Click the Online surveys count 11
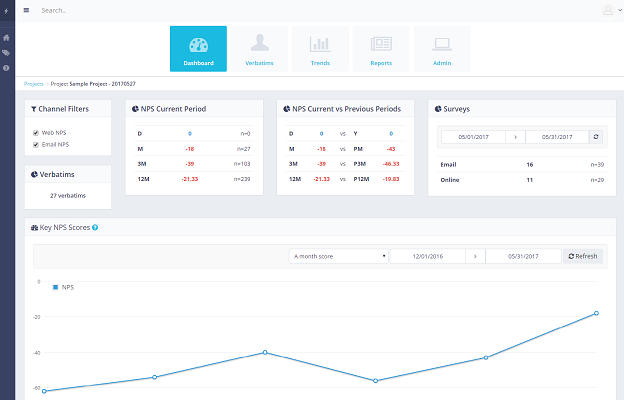Viewport: 624px width, 400px height. coord(530,180)
